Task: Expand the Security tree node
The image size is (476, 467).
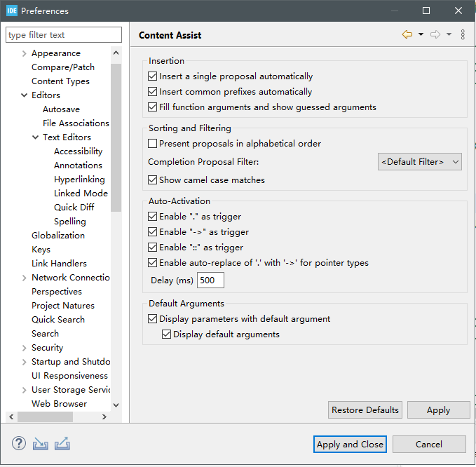Action: click(x=25, y=348)
